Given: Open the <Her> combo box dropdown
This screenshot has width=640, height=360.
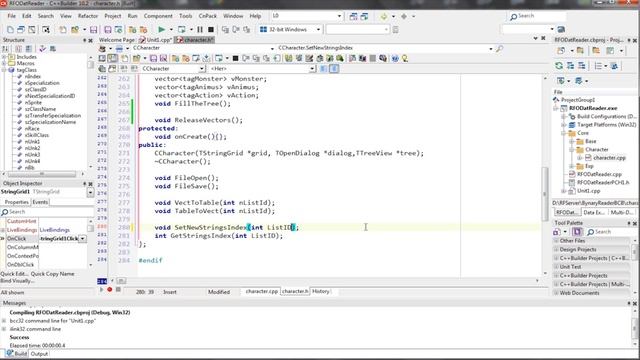Looking at the screenshot, I should click(x=312, y=69).
